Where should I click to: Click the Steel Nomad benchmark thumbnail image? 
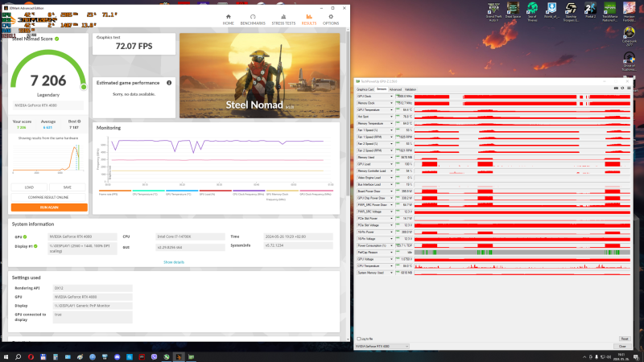coord(259,76)
